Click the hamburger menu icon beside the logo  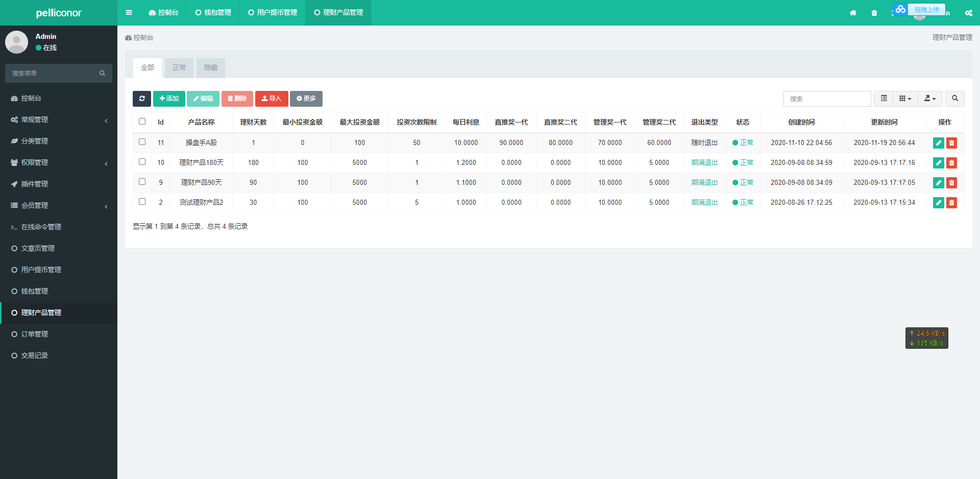click(129, 12)
